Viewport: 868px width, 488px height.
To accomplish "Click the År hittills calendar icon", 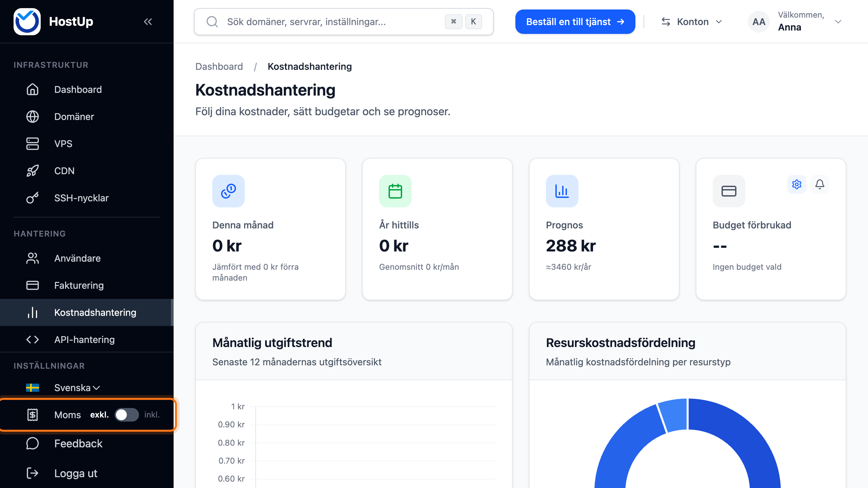I will pos(395,191).
